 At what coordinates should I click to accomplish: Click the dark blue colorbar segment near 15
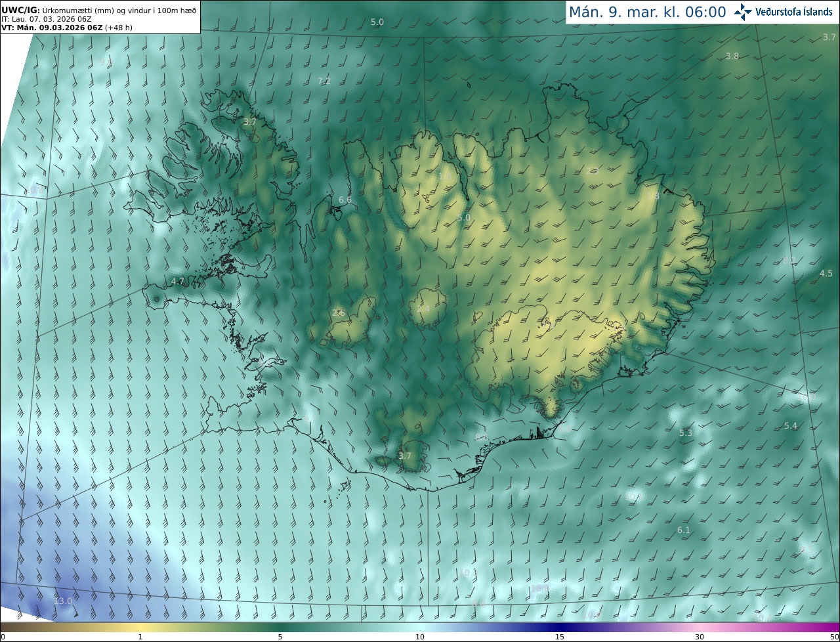560,627
